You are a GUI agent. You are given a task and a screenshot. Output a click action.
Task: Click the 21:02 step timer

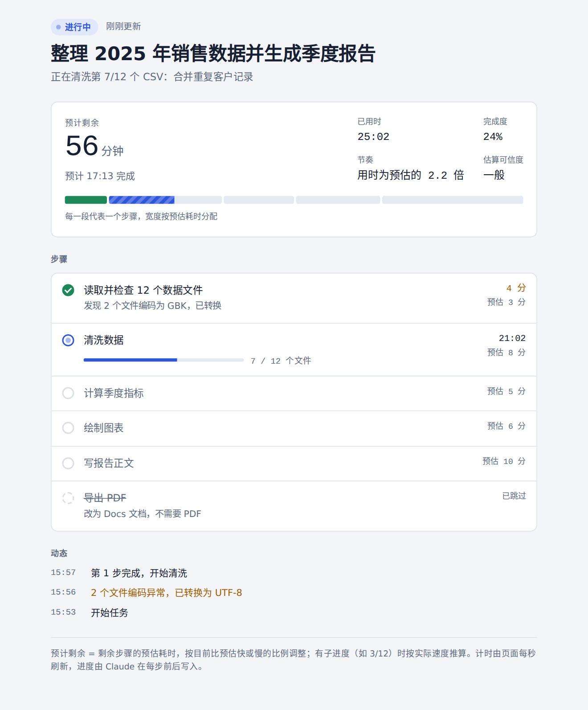pyautogui.click(x=512, y=338)
